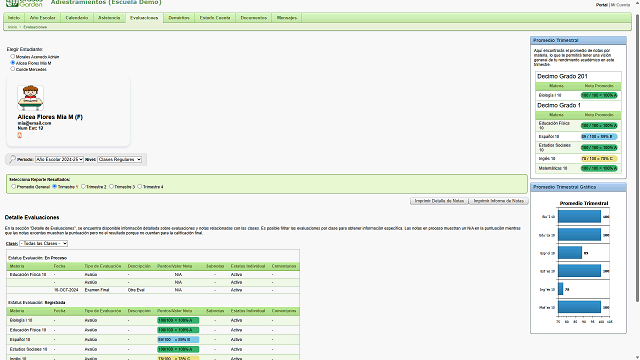
Task: Open the Documentos tab
Action: click(x=253, y=18)
